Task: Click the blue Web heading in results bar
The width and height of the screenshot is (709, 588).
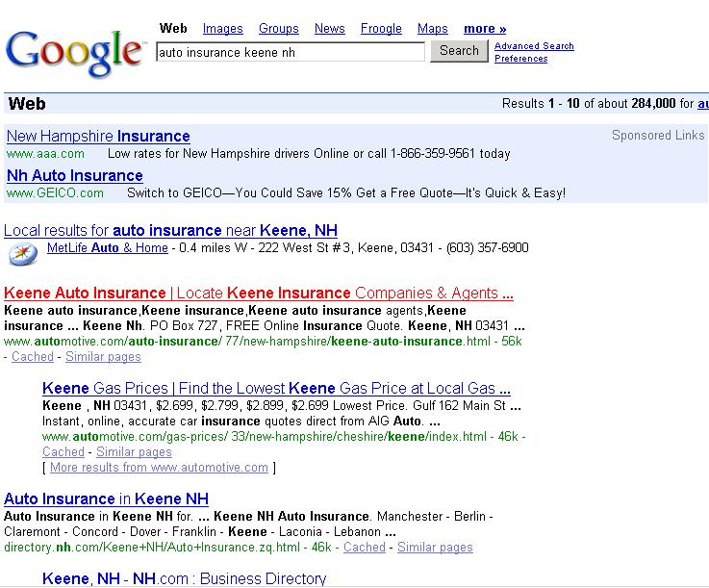Action: [x=27, y=104]
